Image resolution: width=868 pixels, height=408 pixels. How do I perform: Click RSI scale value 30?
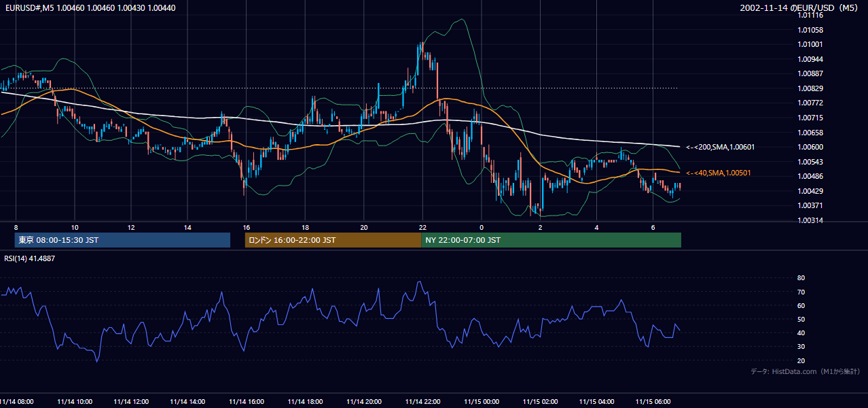pyautogui.click(x=801, y=346)
